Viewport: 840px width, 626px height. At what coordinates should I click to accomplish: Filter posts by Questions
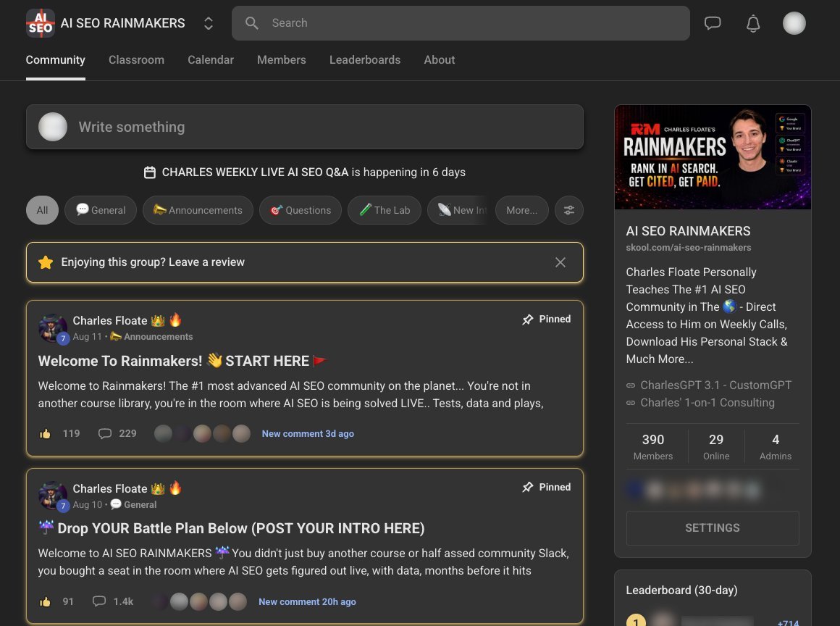(x=301, y=210)
